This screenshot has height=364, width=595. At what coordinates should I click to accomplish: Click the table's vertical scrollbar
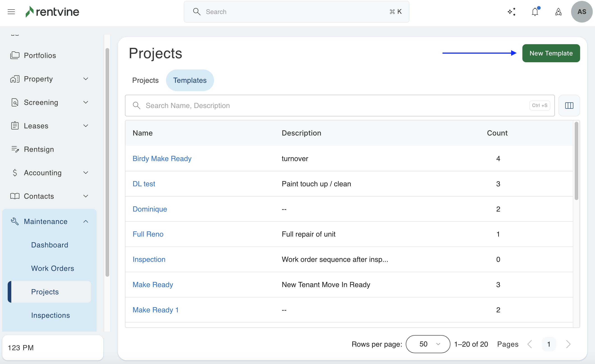[x=576, y=161]
